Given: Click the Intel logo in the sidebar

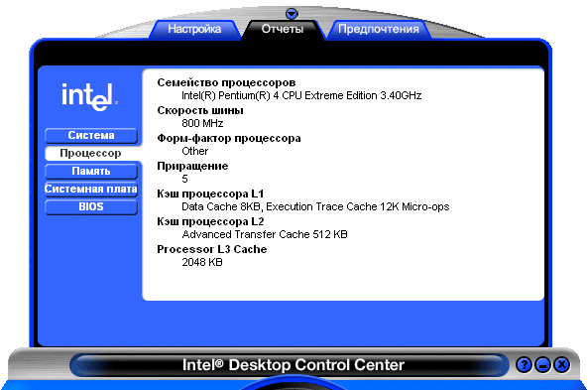Looking at the screenshot, I should [x=90, y=97].
